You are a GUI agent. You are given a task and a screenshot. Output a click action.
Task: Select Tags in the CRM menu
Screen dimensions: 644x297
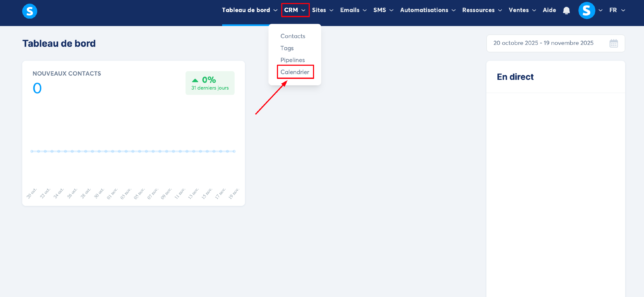pyautogui.click(x=287, y=48)
